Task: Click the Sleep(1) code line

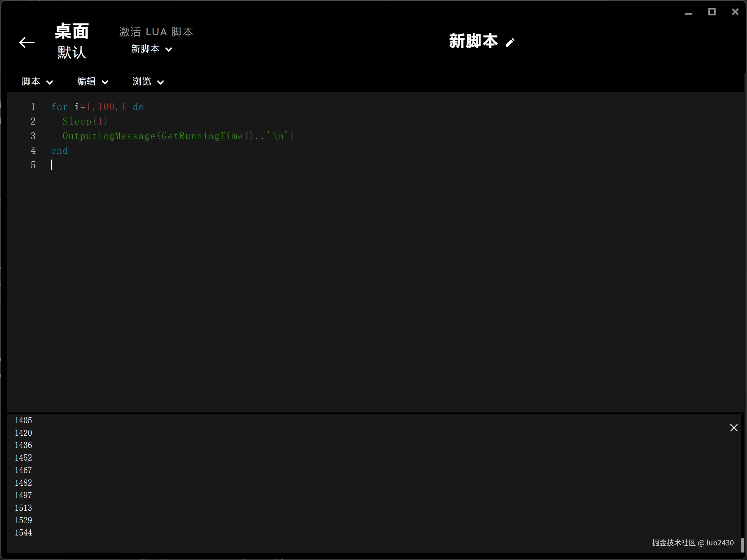Action: (x=85, y=122)
